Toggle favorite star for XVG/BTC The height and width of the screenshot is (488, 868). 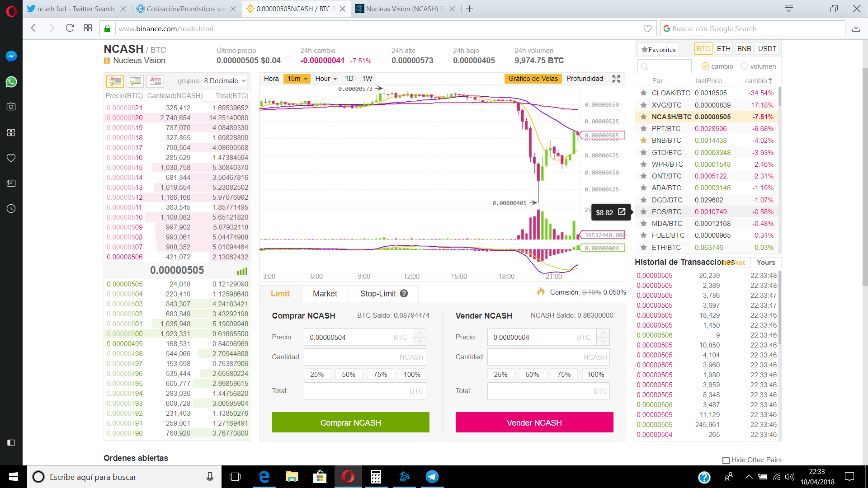tap(643, 105)
